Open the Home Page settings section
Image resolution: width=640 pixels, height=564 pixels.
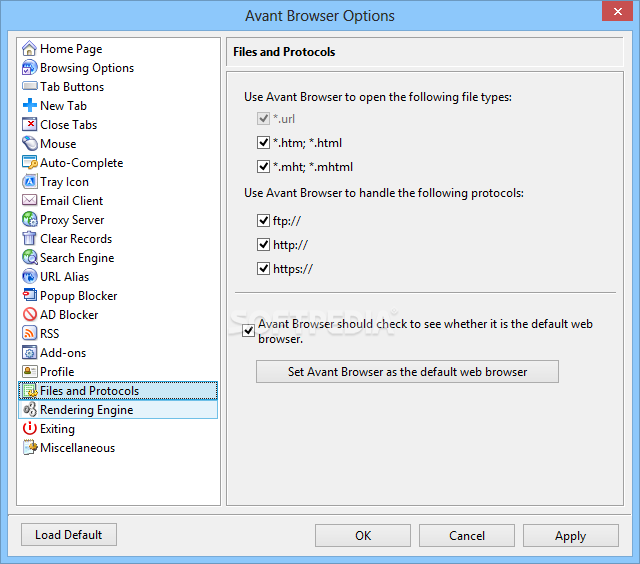pyautogui.click(x=71, y=49)
